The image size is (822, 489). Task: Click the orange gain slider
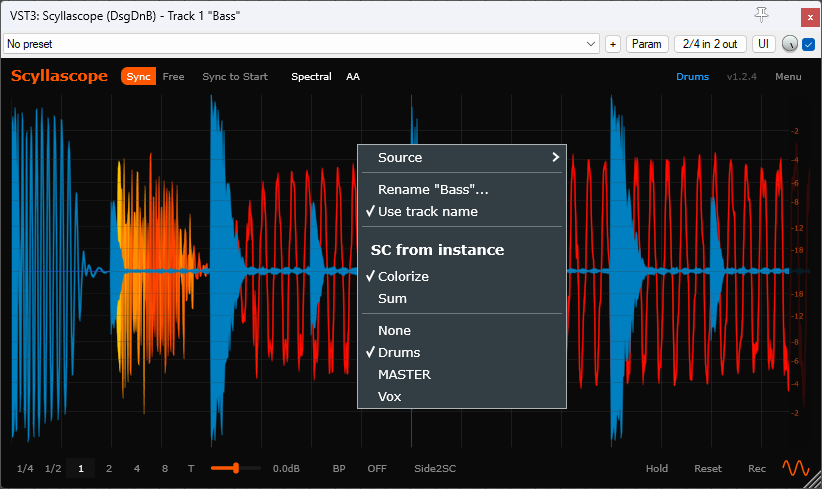click(235, 468)
